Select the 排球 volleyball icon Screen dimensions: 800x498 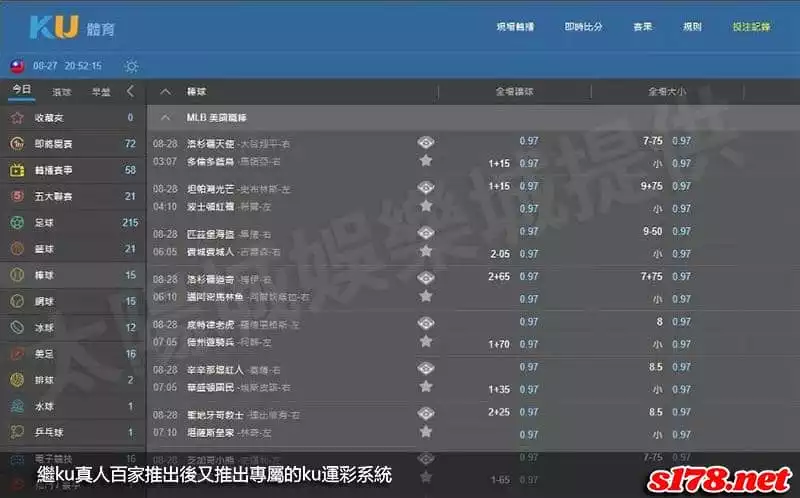17,380
